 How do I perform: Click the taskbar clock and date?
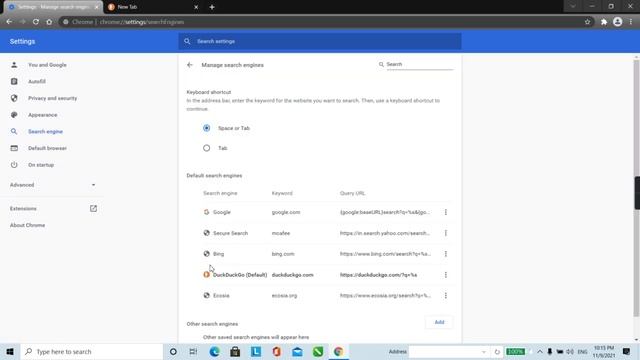[x=604, y=351]
